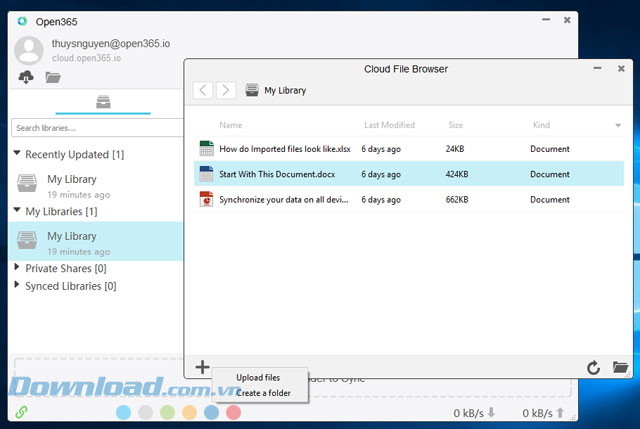Sort files by Size column
The height and width of the screenshot is (429, 640).
click(x=456, y=125)
